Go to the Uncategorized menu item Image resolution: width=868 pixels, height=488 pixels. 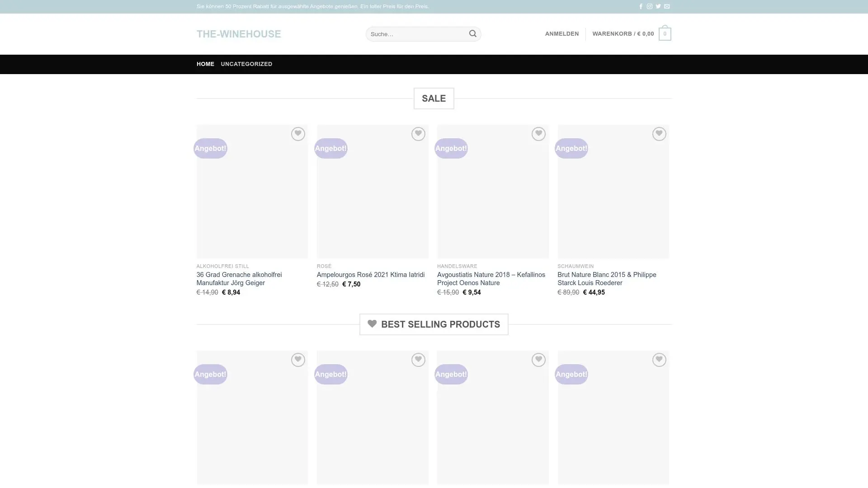(246, 64)
